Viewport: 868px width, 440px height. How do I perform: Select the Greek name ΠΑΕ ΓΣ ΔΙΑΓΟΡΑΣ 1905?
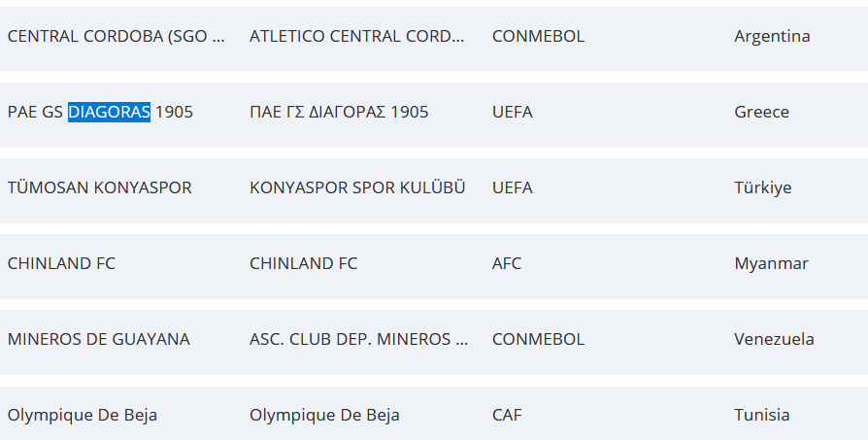(339, 112)
